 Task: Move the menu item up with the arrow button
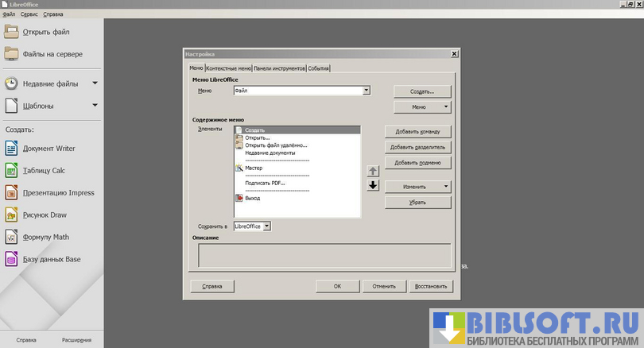click(x=372, y=171)
